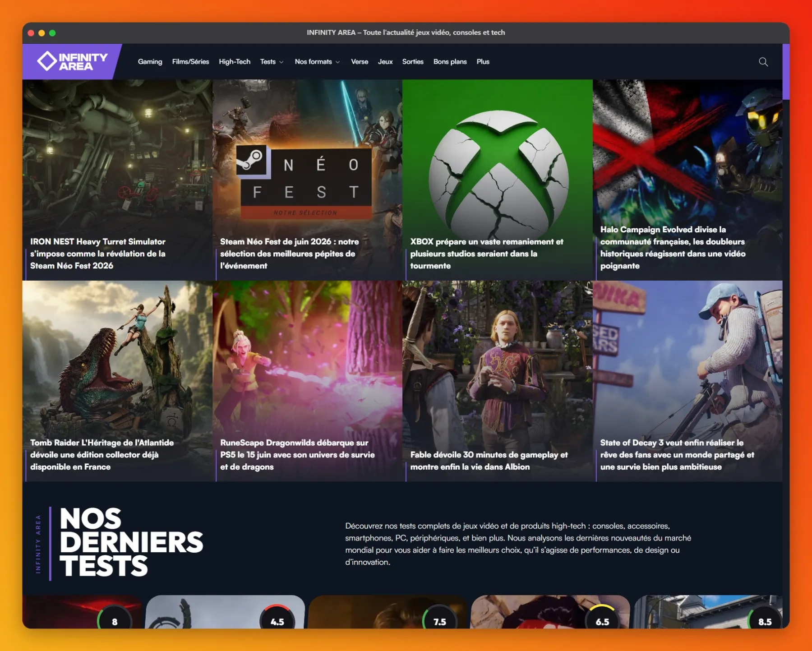The height and width of the screenshot is (651, 812).
Task: Open the Gaming menu item
Action: (x=150, y=62)
